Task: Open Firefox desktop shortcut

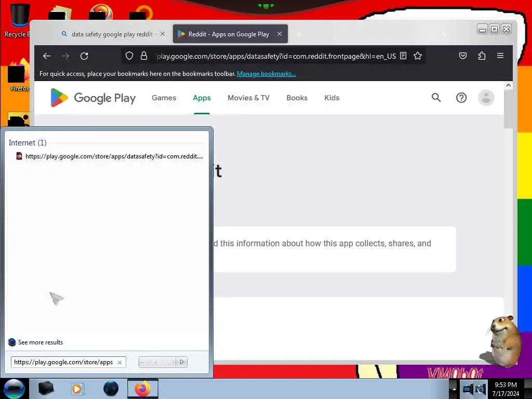Action: [19, 75]
